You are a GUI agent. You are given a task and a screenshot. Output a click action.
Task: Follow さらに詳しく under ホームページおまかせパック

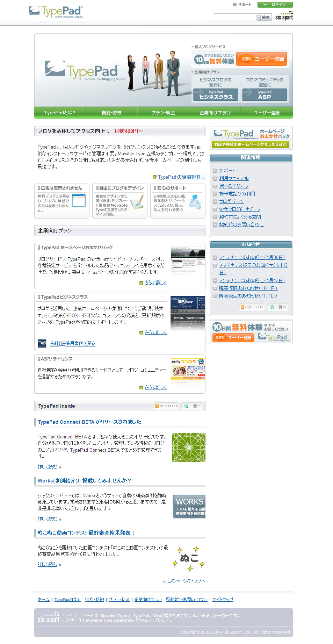155,282
